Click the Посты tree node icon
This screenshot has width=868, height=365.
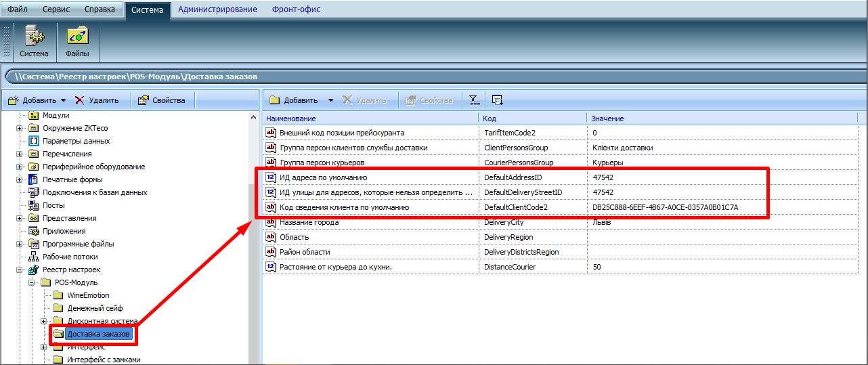[x=33, y=205]
